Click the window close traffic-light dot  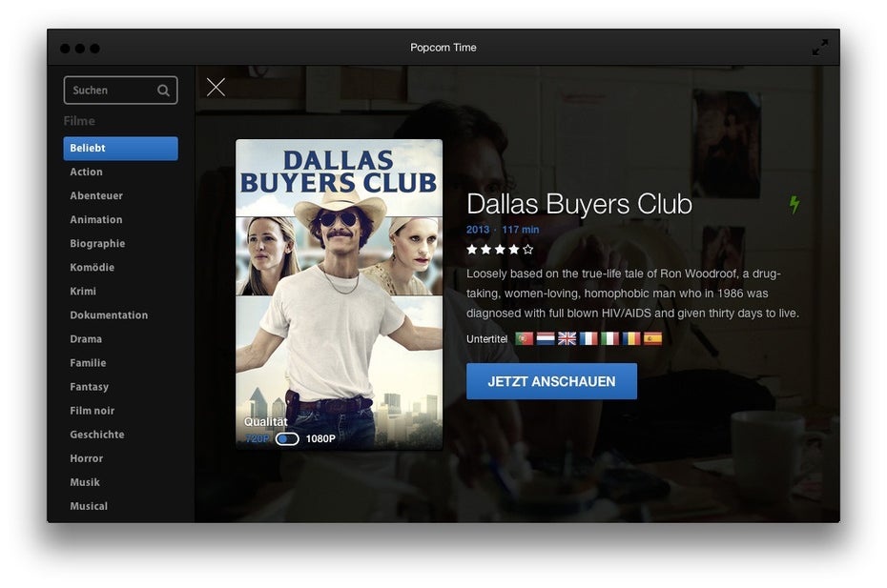(x=65, y=49)
